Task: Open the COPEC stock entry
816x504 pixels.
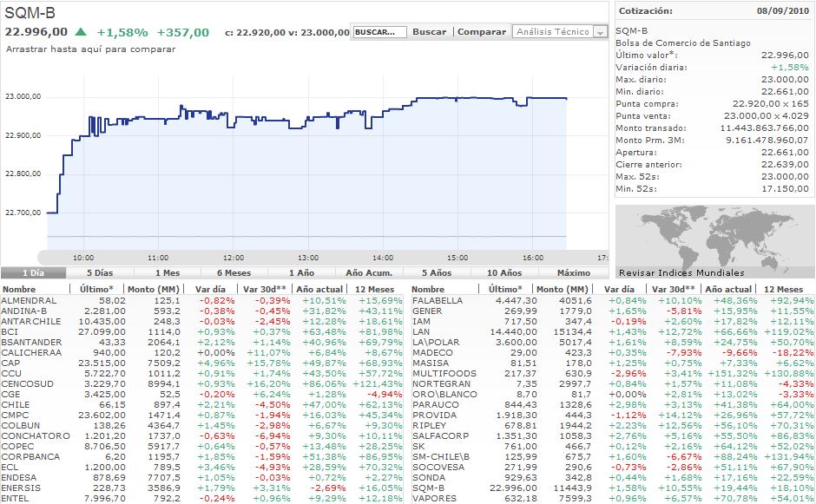Action: tap(16, 445)
